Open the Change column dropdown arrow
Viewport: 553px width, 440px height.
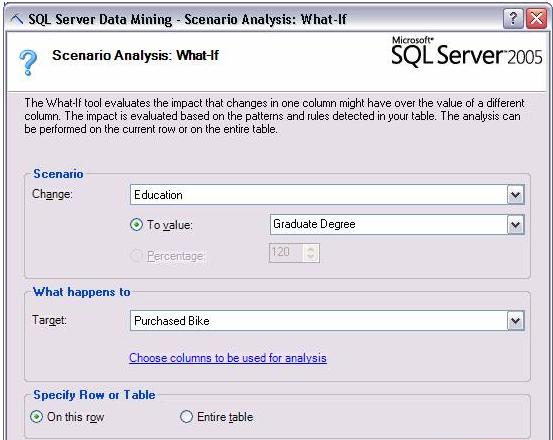(516, 195)
